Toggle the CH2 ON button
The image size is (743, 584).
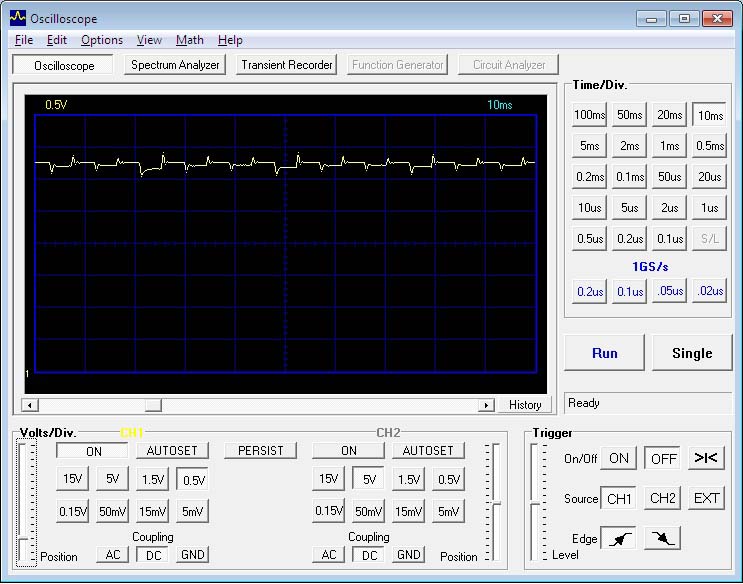coord(348,451)
